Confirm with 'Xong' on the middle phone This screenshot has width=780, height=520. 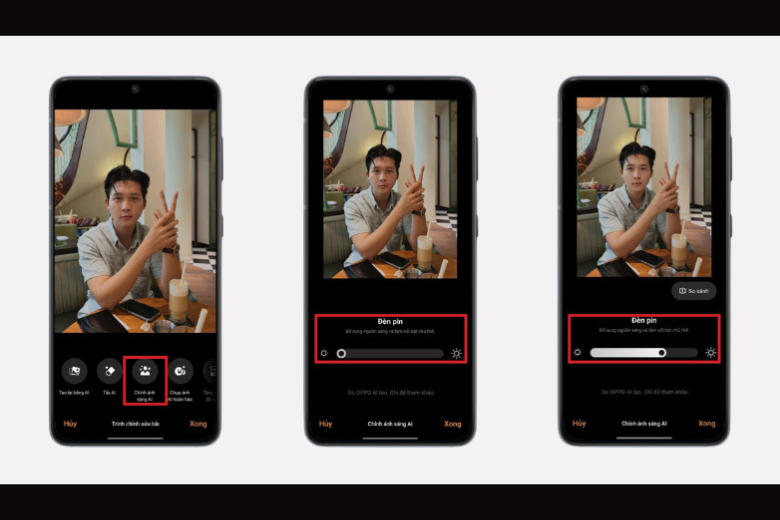coord(452,423)
